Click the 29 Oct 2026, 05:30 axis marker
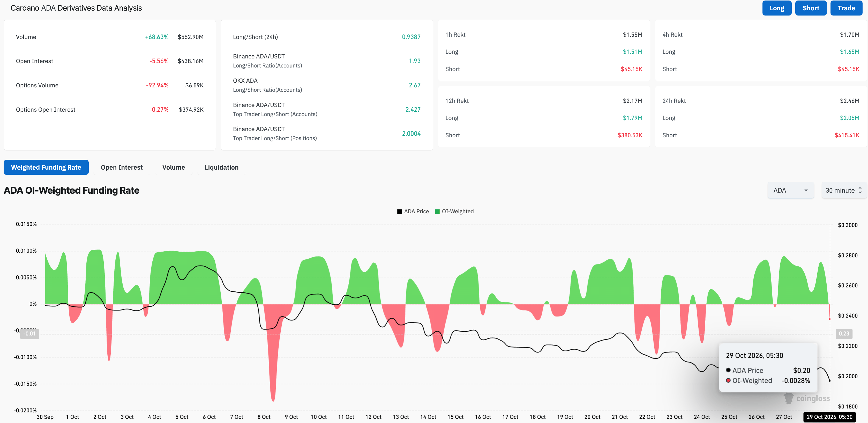 [829, 417]
